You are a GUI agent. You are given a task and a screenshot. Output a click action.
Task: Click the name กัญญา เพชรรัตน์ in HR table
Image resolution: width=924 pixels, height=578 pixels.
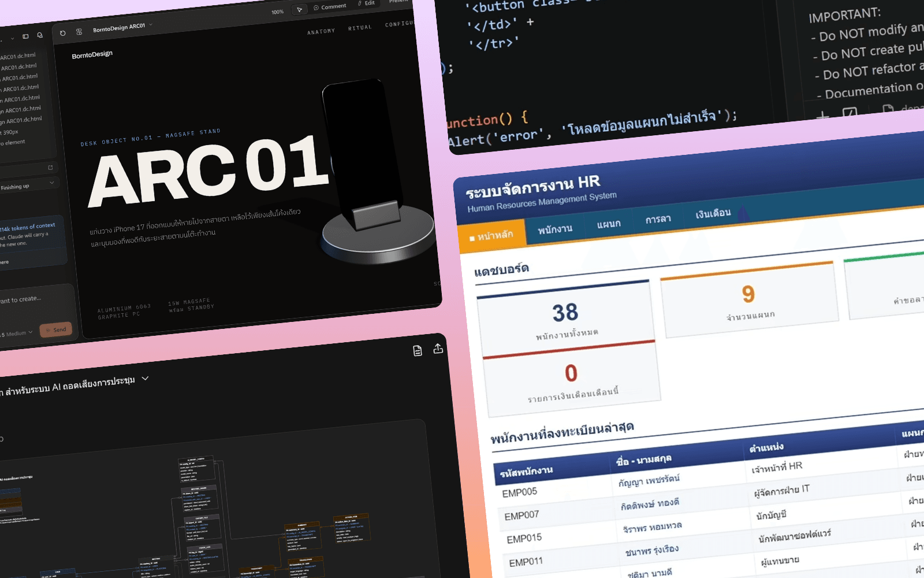[x=649, y=480]
